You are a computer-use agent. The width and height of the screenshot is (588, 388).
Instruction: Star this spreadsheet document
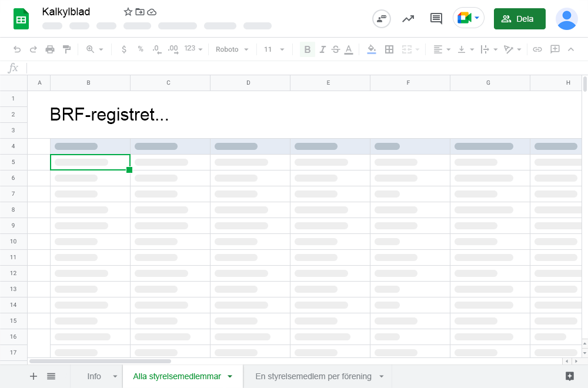[x=128, y=12]
